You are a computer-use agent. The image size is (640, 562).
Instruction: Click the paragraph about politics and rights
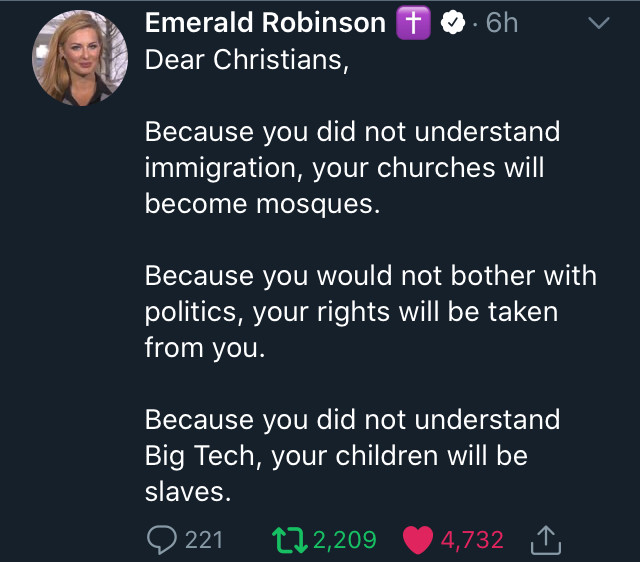[x=370, y=311]
